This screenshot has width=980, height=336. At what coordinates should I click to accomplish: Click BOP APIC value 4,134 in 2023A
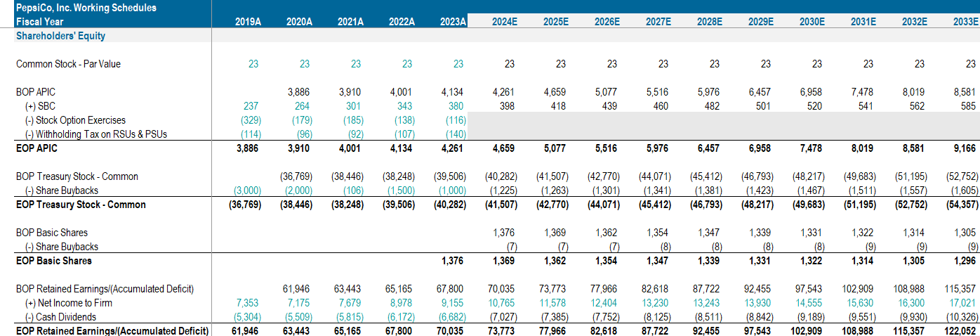pos(451,92)
